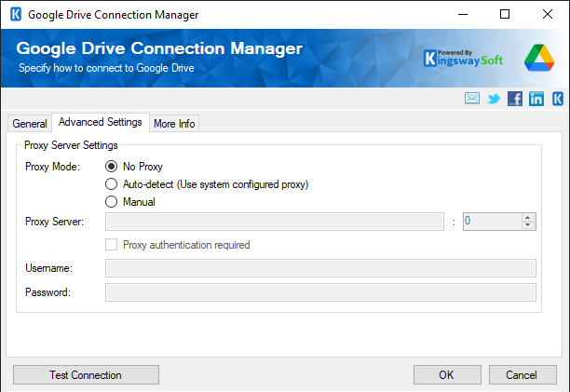Open the email contact envelope icon

point(472,98)
